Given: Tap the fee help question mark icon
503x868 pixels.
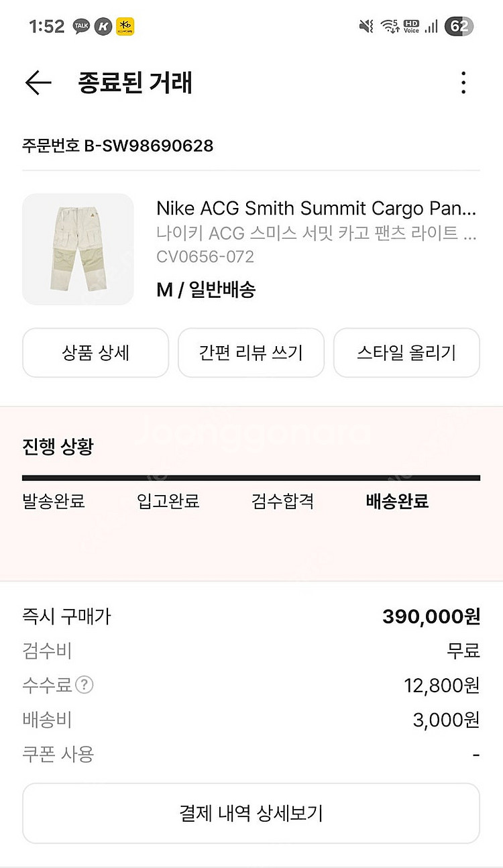Looking at the screenshot, I should [85, 685].
